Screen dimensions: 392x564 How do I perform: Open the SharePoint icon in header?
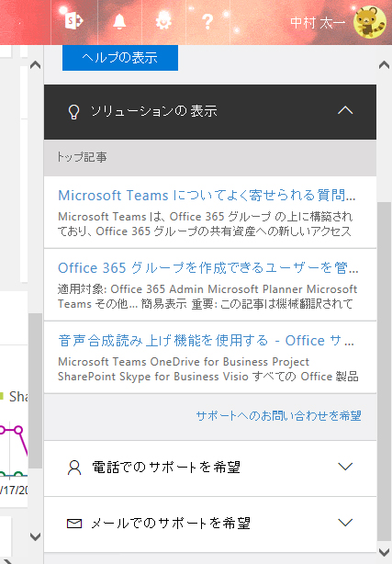(x=73, y=21)
